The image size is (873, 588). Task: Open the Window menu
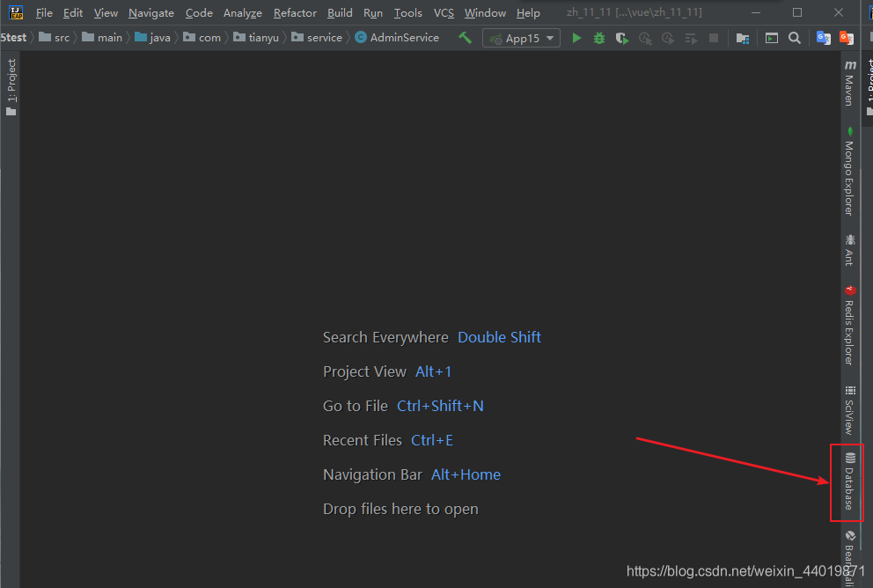pyautogui.click(x=485, y=13)
